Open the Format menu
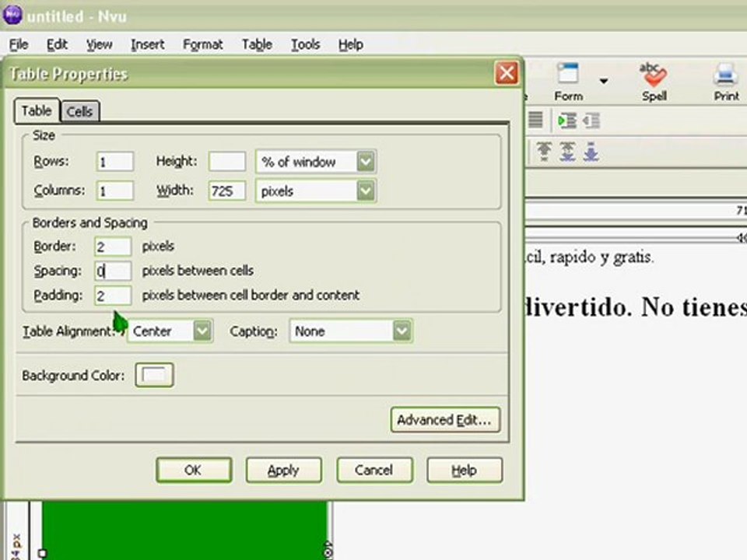This screenshot has height=560, width=747. [202, 44]
